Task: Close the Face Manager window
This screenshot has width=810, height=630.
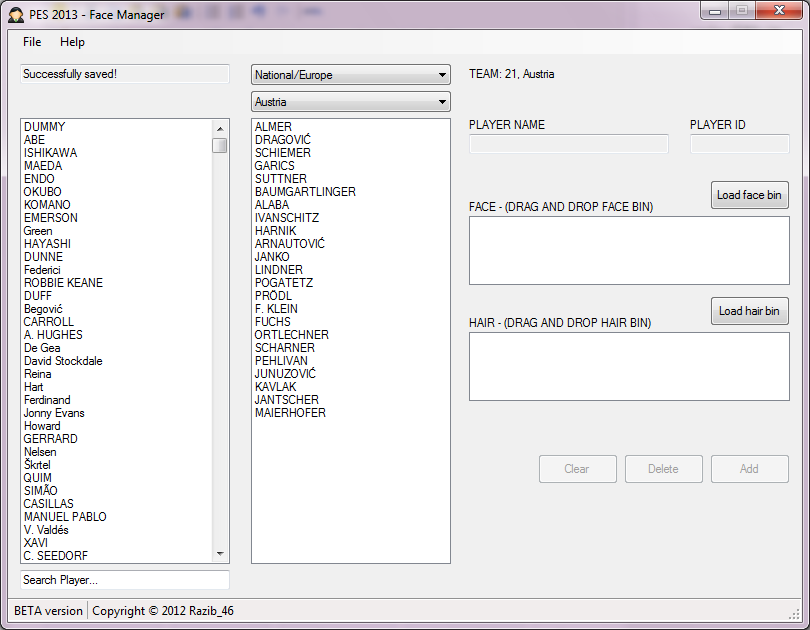Action: [780, 11]
